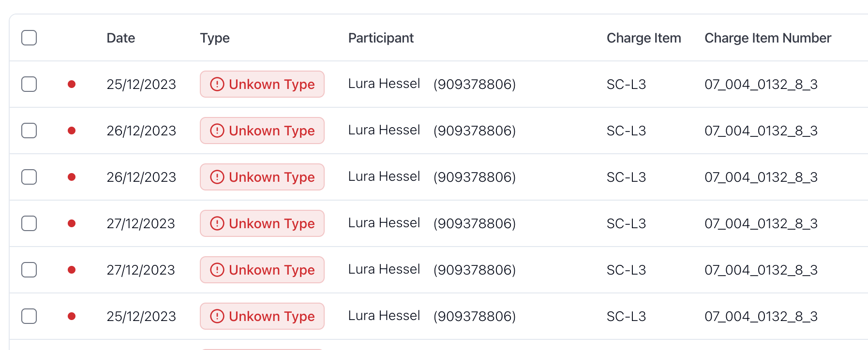868x350 pixels.
Task: Check the box for the first 25/12/2023 row
Action: coord(29,84)
